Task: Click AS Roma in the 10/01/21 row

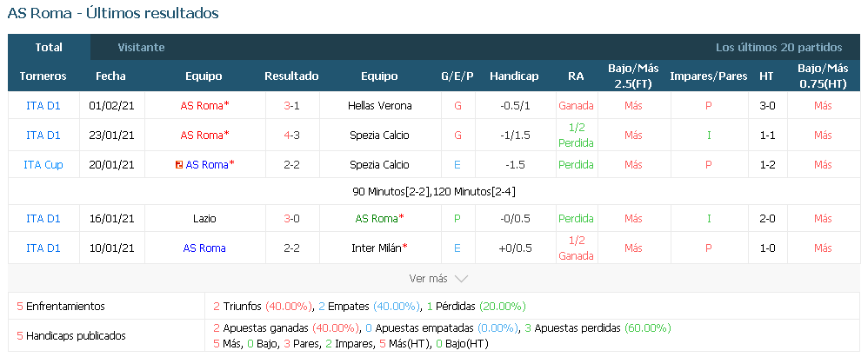Action: (204, 248)
